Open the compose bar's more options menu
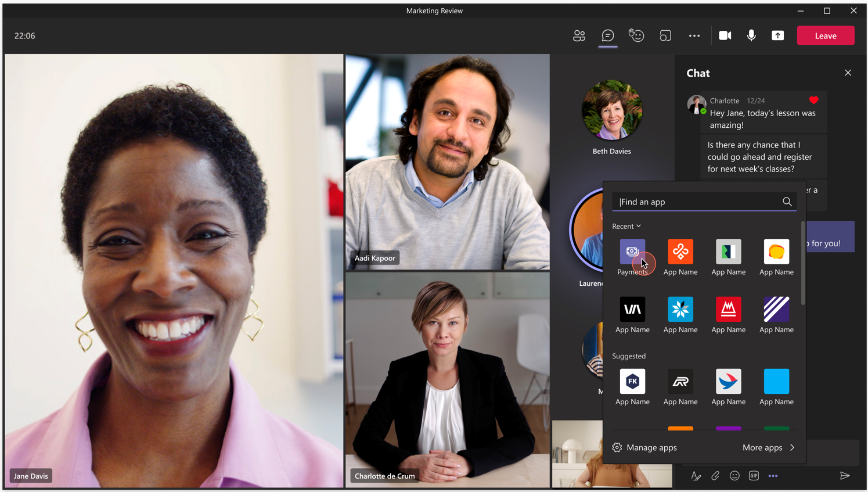 point(773,476)
